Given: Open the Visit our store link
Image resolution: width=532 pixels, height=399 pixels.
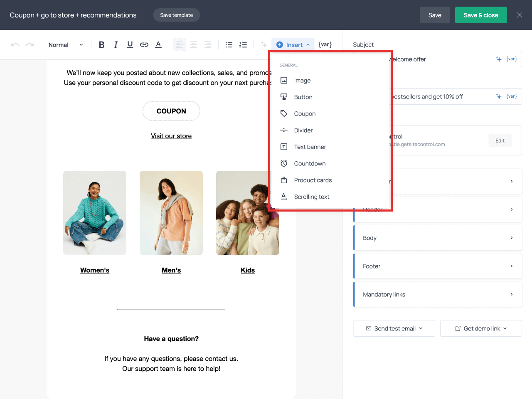Looking at the screenshot, I should click(171, 136).
